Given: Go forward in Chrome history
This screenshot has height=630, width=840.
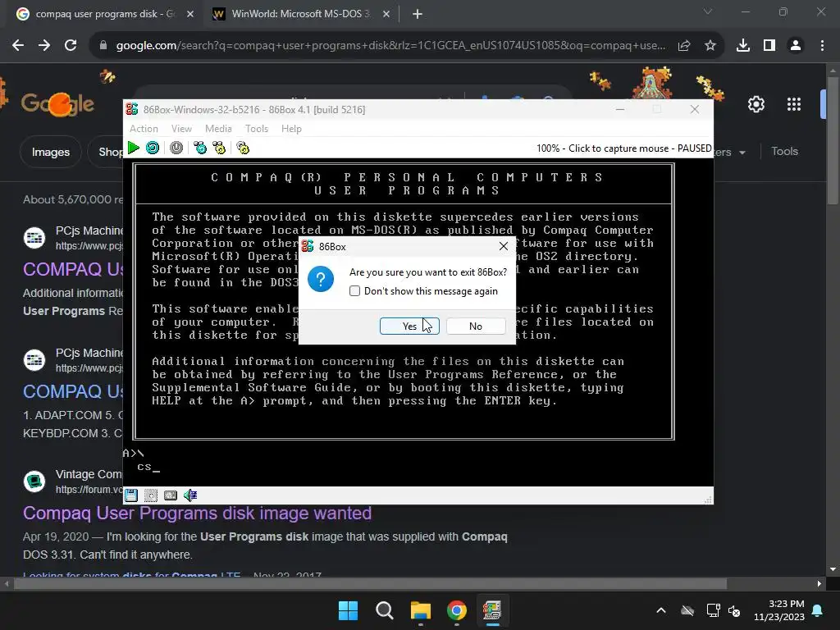Looking at the screenshot, I should 44,46.
